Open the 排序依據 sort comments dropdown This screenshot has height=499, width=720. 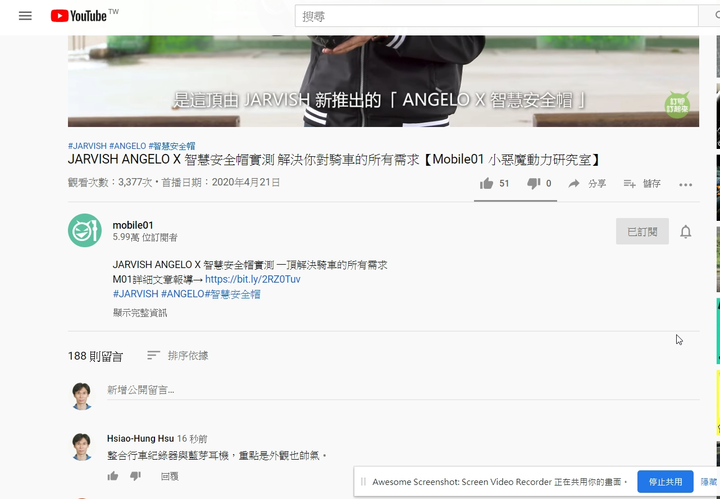point(178,355)
